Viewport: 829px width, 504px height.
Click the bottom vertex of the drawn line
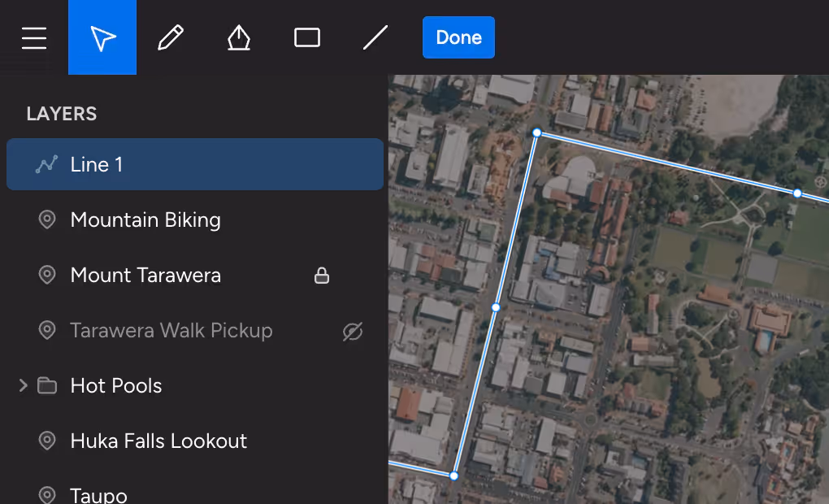pos(454,476)
